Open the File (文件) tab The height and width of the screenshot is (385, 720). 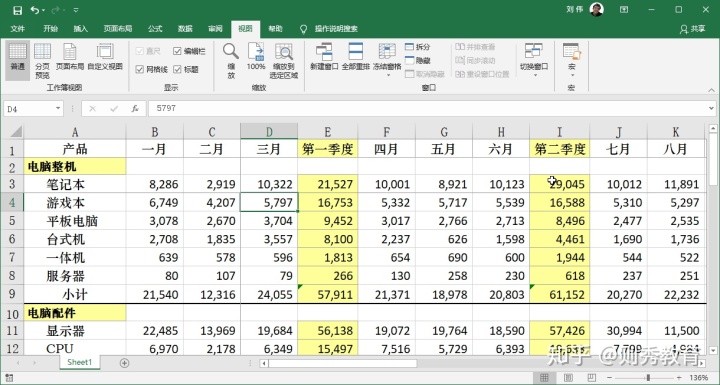[x=18, y=28]
